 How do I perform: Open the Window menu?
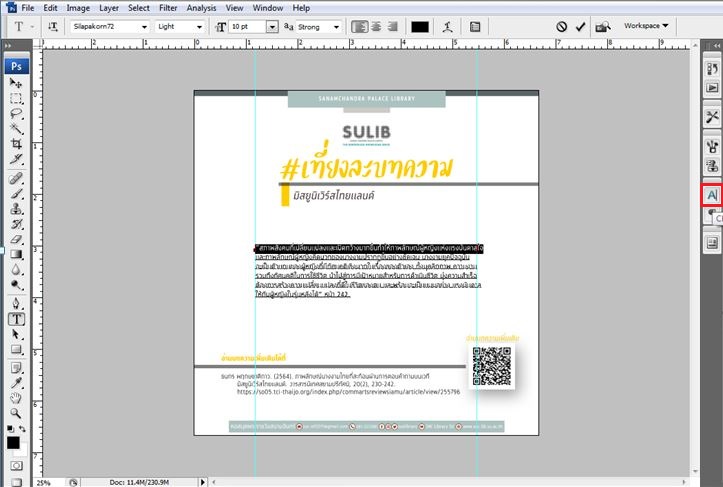click(268, 8)
